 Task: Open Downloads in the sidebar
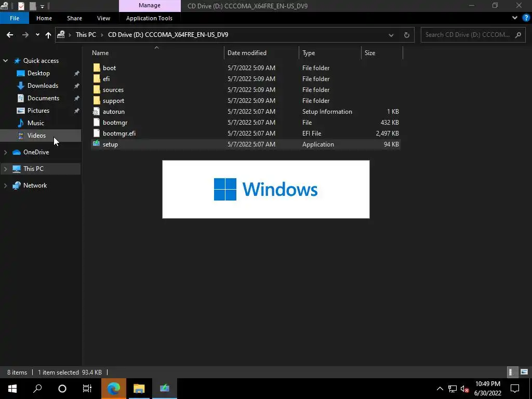(43, 86)
